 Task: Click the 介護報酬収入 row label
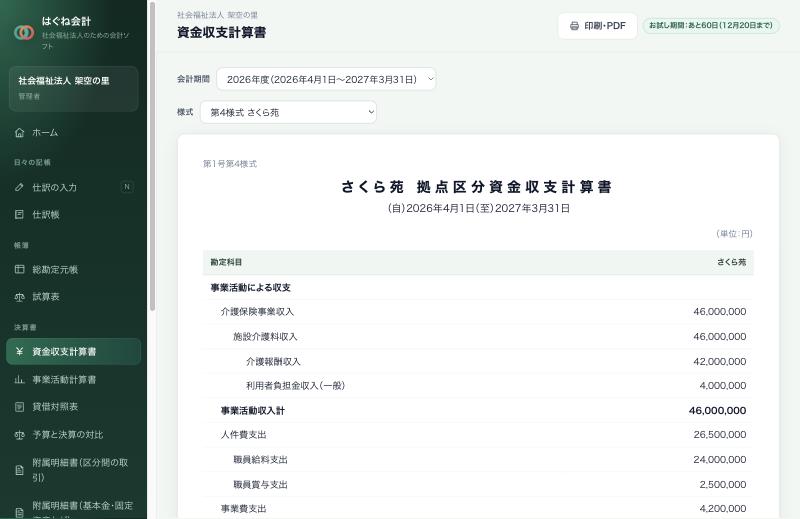coord(273,361)
